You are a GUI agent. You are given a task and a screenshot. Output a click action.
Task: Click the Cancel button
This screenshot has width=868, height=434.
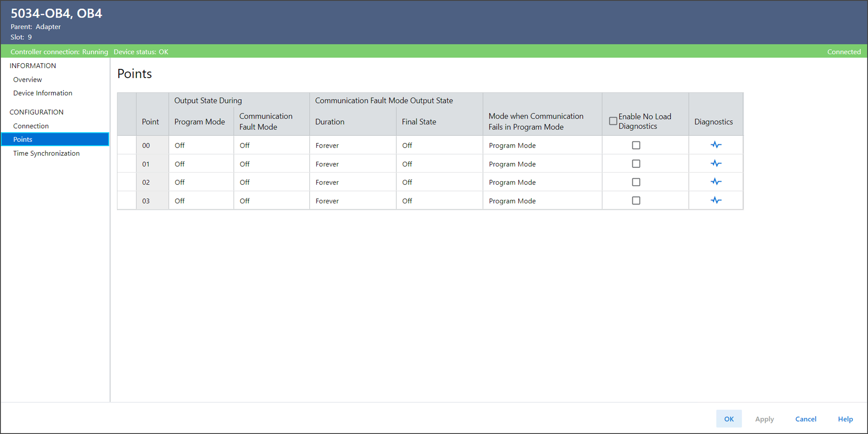click(805, 419)
